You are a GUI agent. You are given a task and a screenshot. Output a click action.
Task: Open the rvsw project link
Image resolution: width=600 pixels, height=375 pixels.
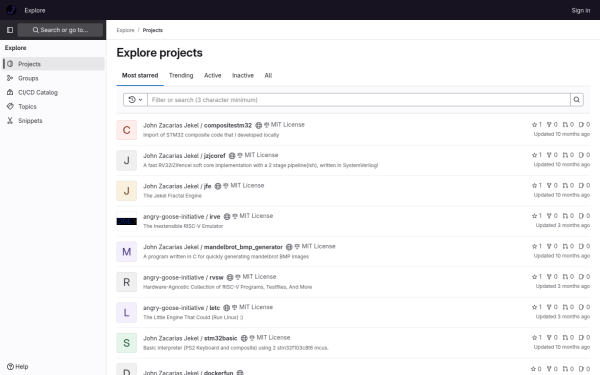coord(183,277)
